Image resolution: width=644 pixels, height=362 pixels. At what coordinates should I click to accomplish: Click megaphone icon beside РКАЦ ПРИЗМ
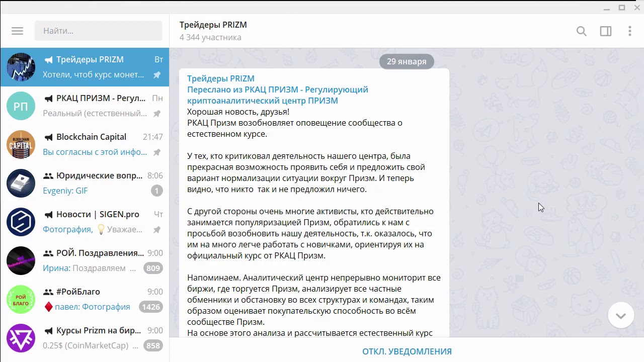click(x=48, y=99)
